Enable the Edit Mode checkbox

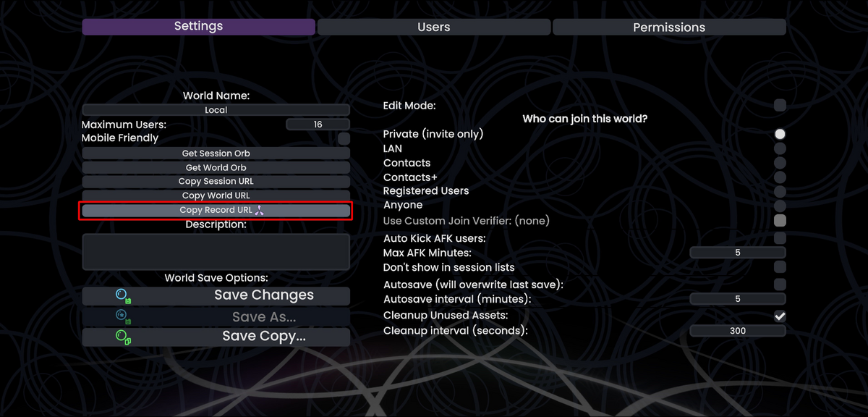(x=780, y=106)
